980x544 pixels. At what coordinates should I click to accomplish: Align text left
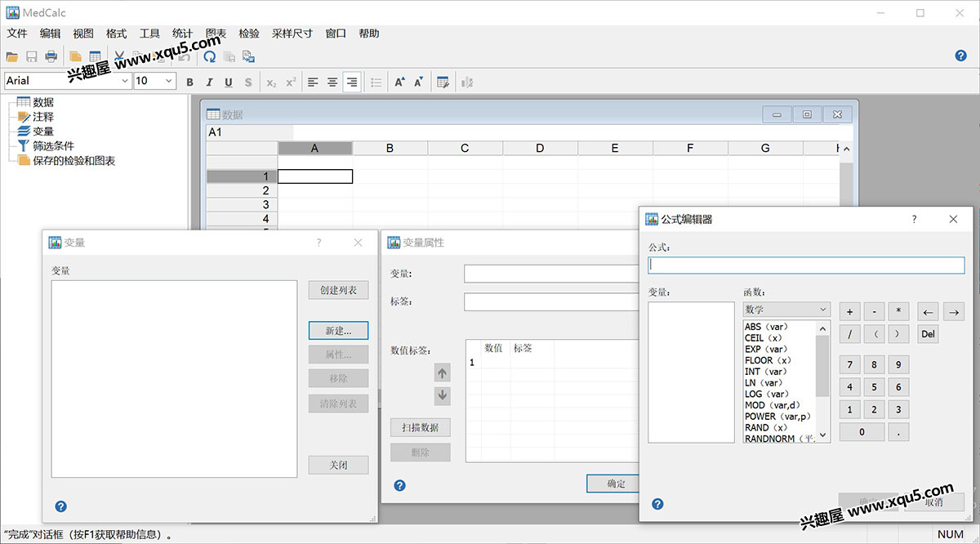point(313,82)
